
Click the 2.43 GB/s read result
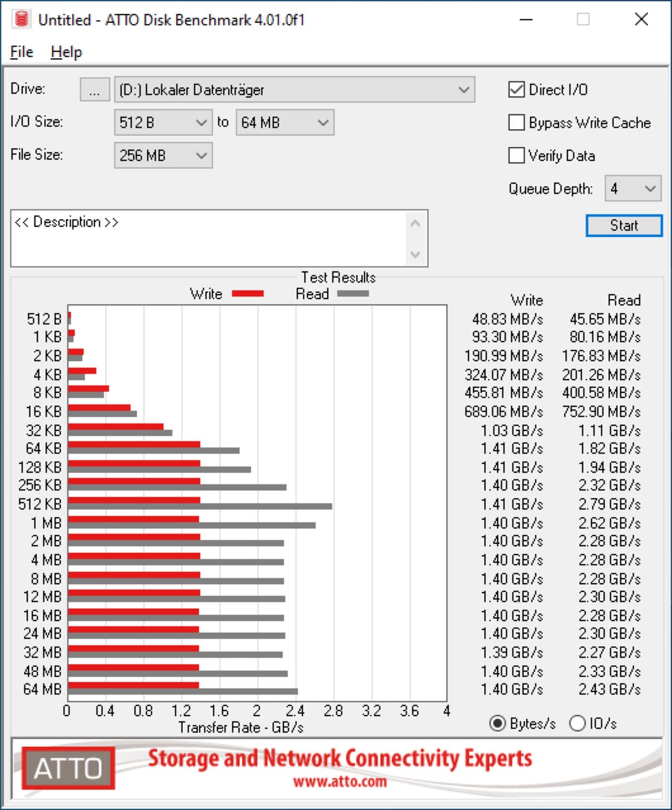coord(610,689)
